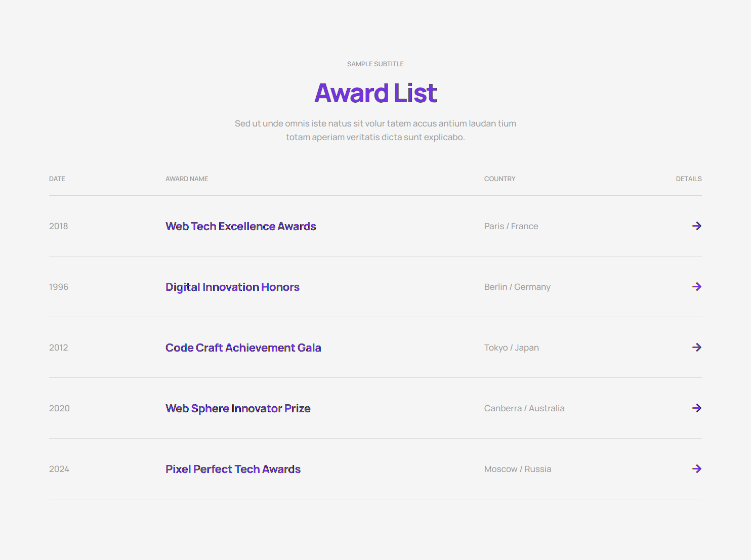Click the Award Name column header
This screenshot has height=560, width=751.
[x=187, y=179]
